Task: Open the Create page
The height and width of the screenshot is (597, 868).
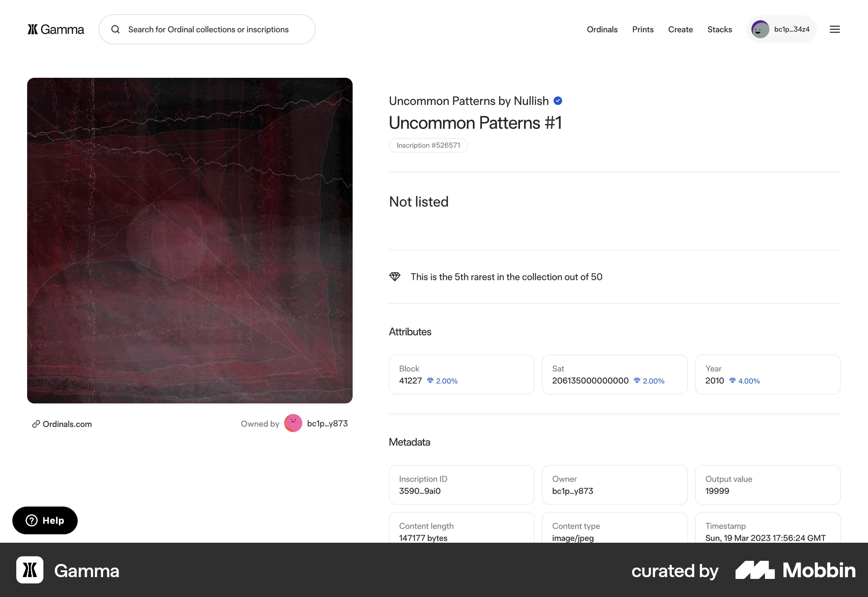Action: point(680,29)
